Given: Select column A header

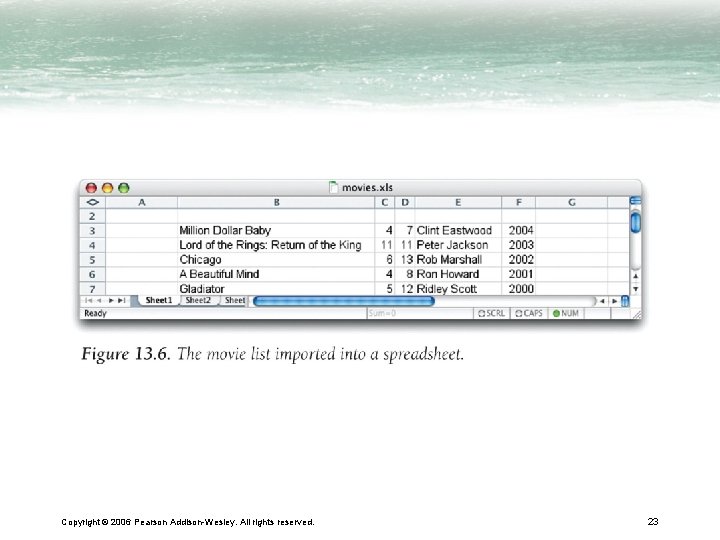Looking at the screenshot, I should (141, 202).
